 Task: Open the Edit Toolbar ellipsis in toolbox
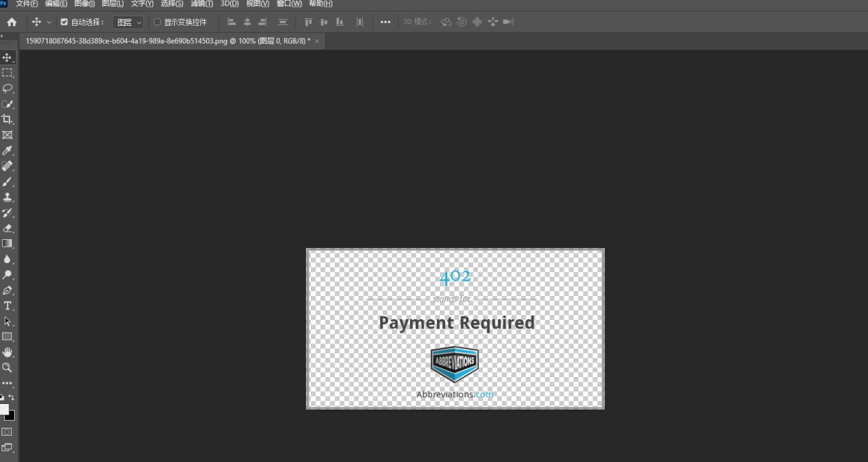click(7, 383)
